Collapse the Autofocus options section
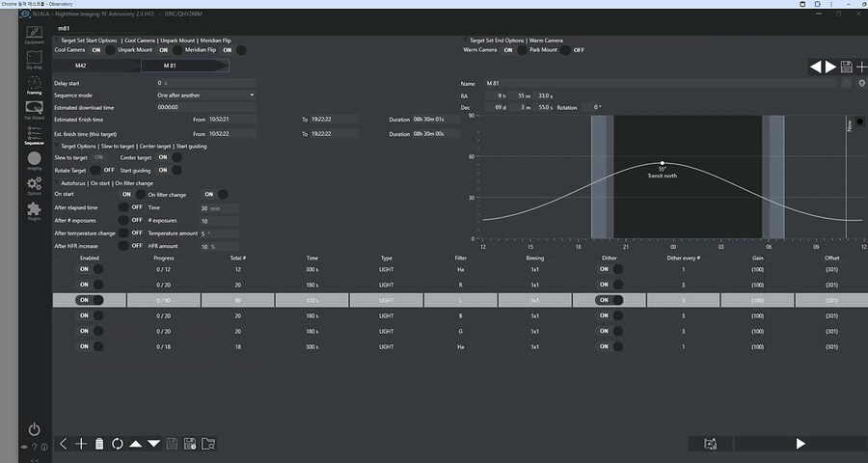This screenshot has width=868, height=463. click(x=56, y=182)
